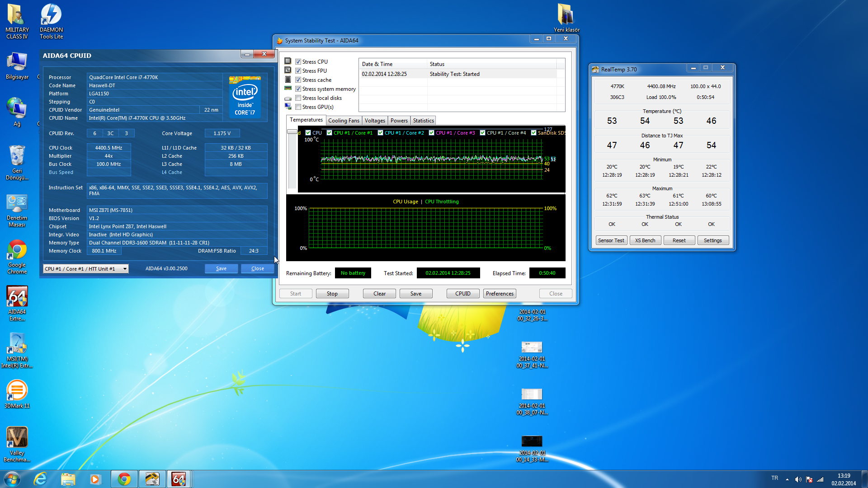This screenshot has height=488, width=868.
Task: Expand the CPU core selector dropdown
Action: pyautogui.click(x=125, y=269)
